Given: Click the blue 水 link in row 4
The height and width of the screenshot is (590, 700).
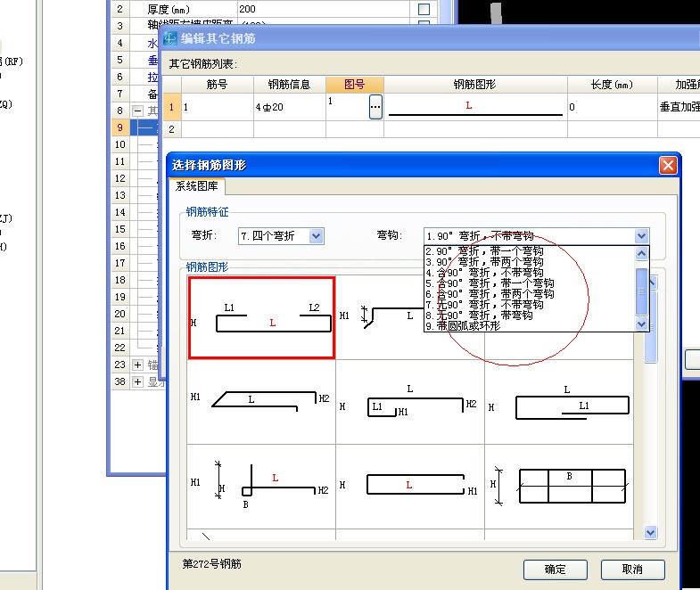Looking at the screenshot, I should click(x=152, y=44).
